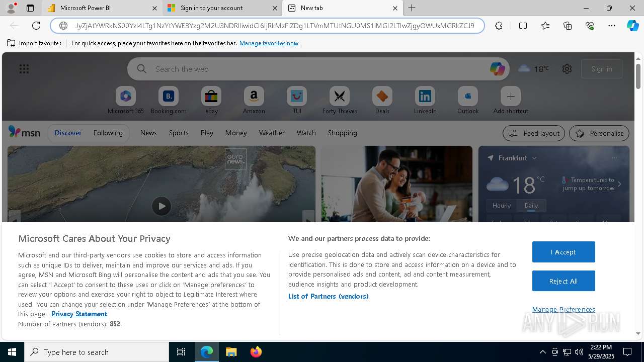The width and height of the screenshot is (644, 362).
Task: Open weather card more options
Action: [614, 158]
